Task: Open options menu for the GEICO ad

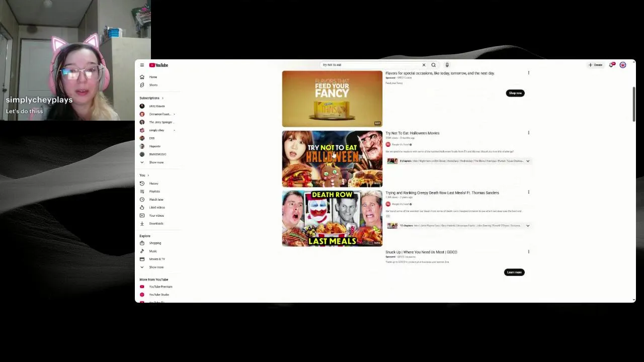Action: coord(528,251)
